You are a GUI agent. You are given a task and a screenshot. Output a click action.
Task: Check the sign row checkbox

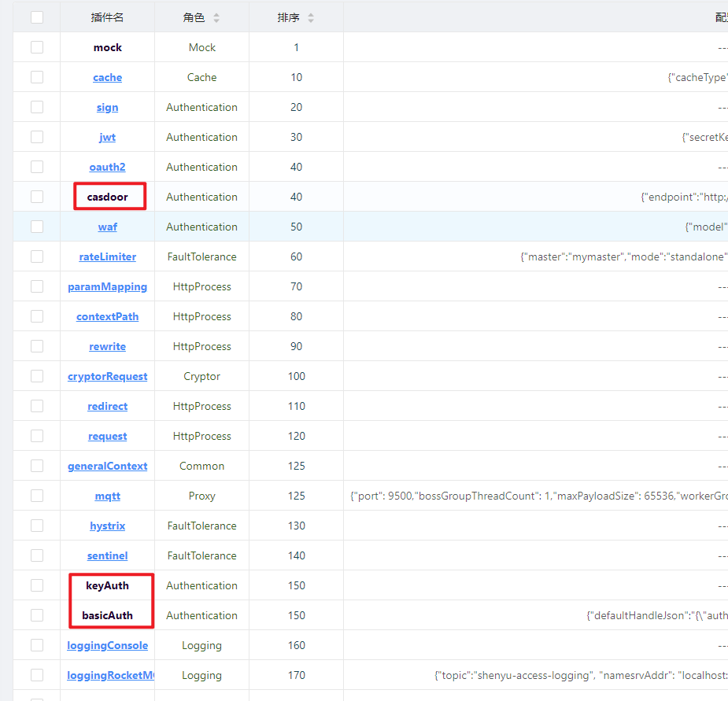37,107
